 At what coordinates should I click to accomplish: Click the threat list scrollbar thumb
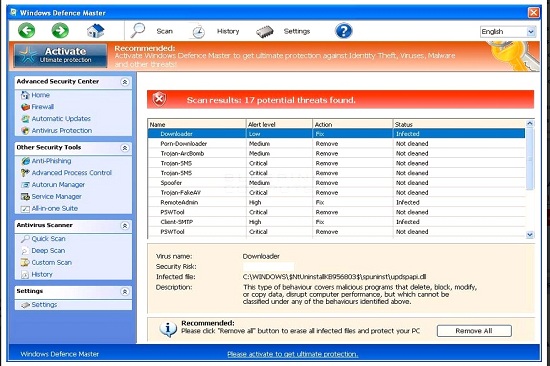point(530,159)
